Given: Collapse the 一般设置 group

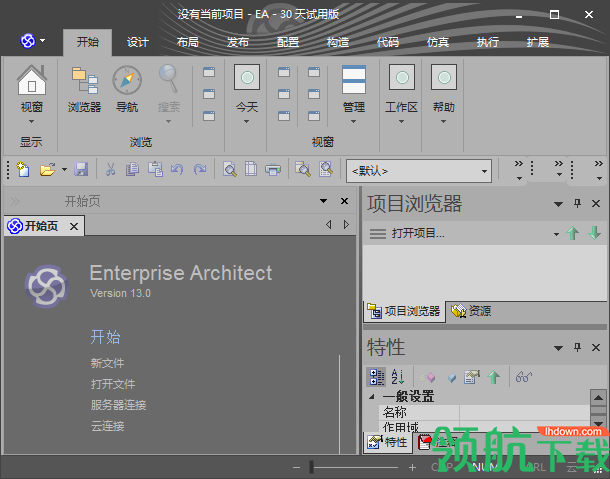Looking at the screenshot, I should [x=372, y=397].
